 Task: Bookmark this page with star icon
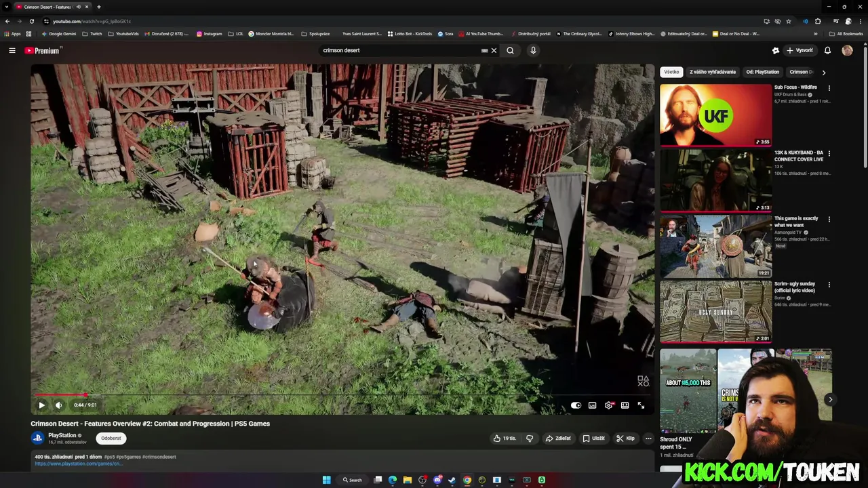788,21
